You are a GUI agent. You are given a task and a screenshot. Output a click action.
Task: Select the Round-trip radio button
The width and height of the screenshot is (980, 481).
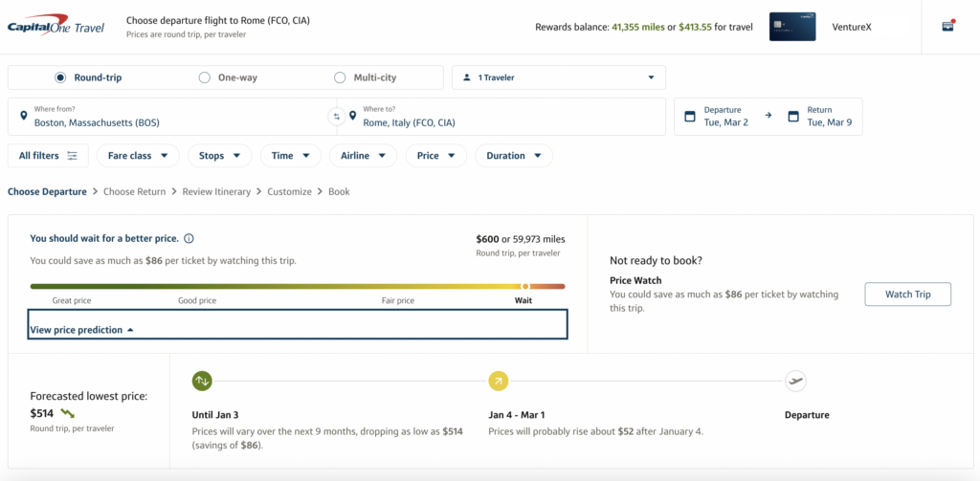tap(60, 77)
